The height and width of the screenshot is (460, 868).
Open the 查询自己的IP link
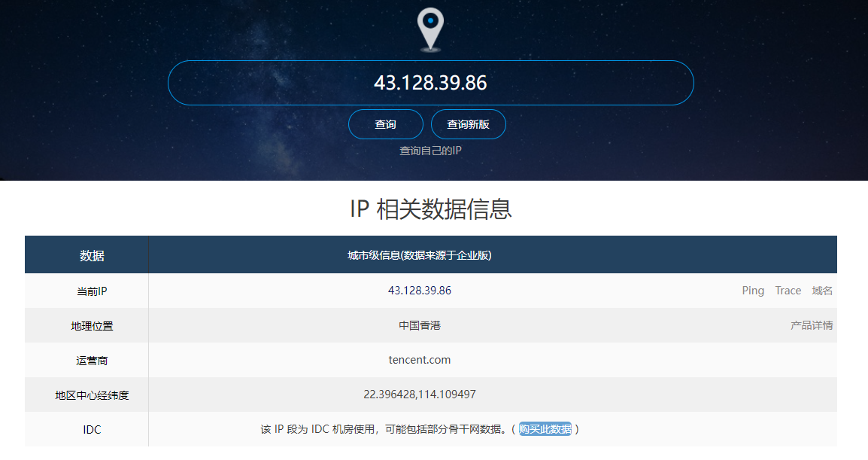(x=430, y=151)
